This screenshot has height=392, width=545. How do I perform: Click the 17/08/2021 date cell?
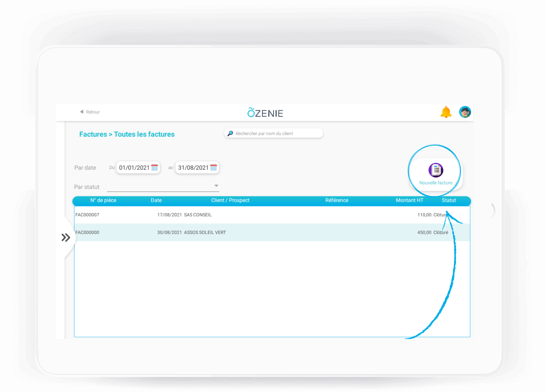click(169, 215)
